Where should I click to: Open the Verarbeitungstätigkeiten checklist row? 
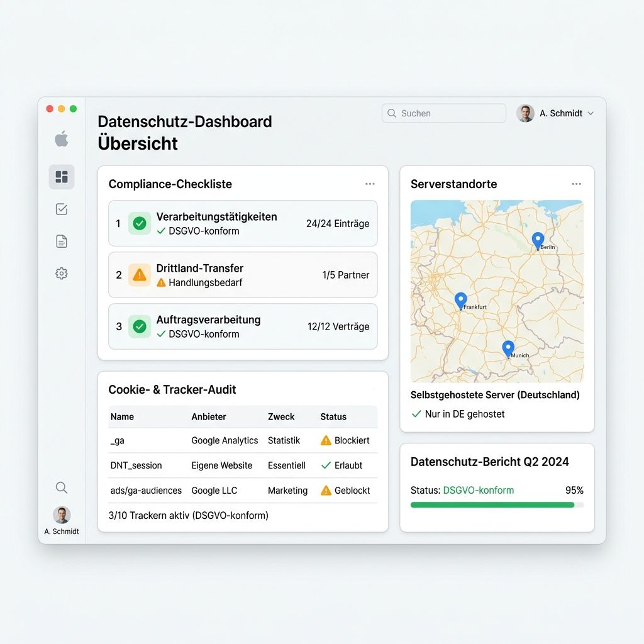pos(243,223)
